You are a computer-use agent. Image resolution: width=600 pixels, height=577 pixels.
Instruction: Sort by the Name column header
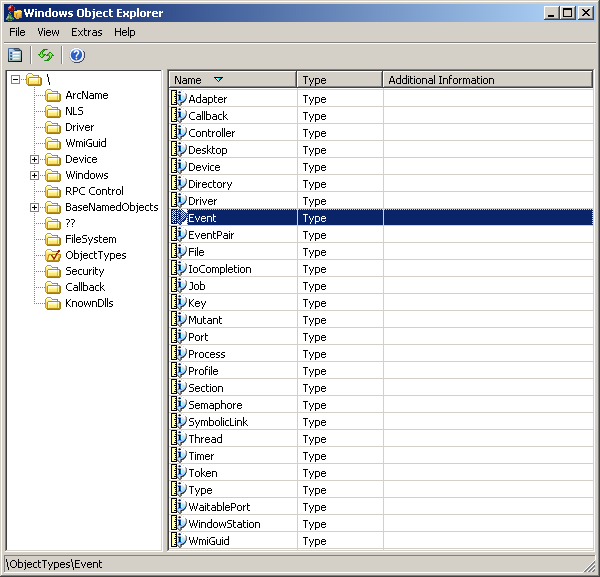click(231, 80)
